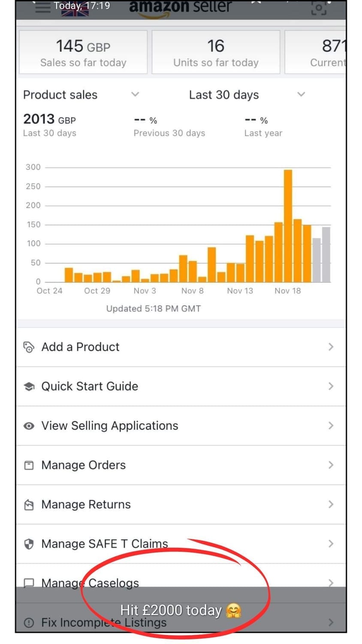
Task: Open the hamburger menu icon
Action: tap(43, 8)
